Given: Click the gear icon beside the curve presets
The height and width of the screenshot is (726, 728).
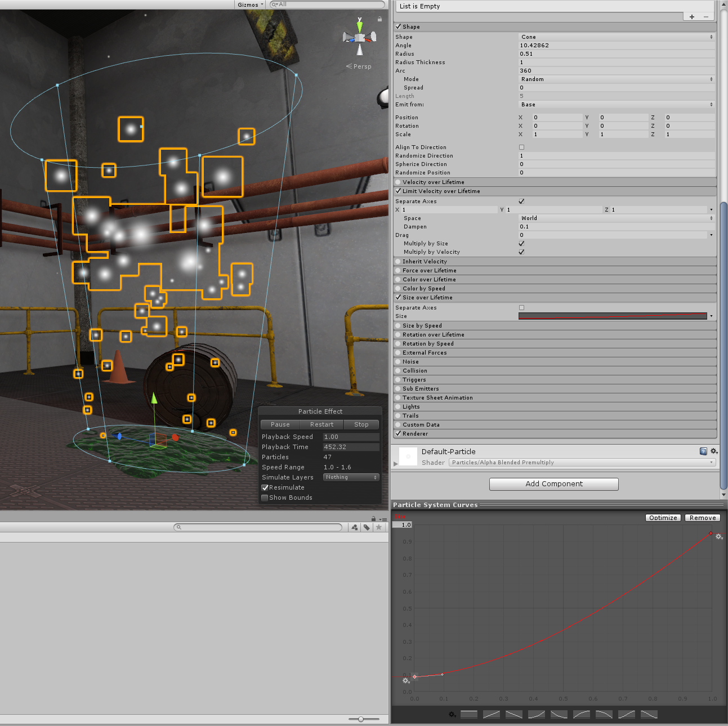Looking at the screenshot, I should pyautogui.click(x=452, y=714).
